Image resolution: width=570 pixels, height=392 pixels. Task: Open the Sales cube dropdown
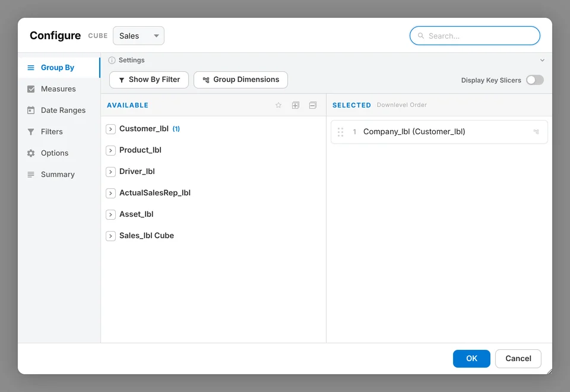pos(138,36)
